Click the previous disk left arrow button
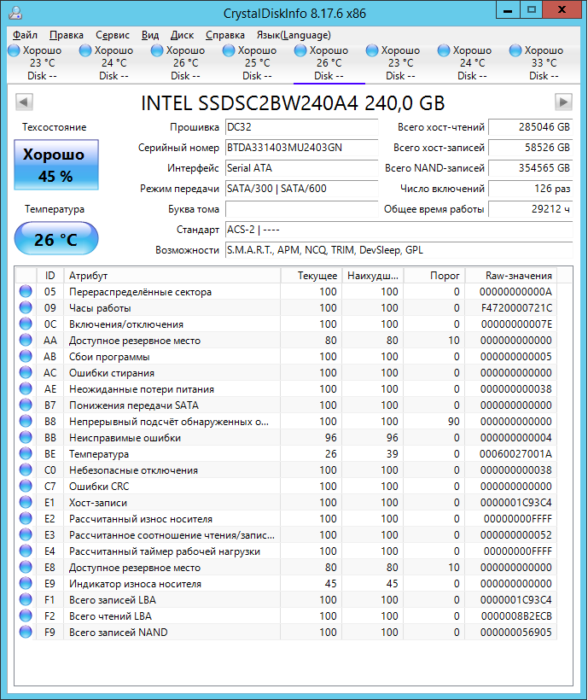Image resolution: width=588 pixels, height=700 pixels. click(24, 102)
